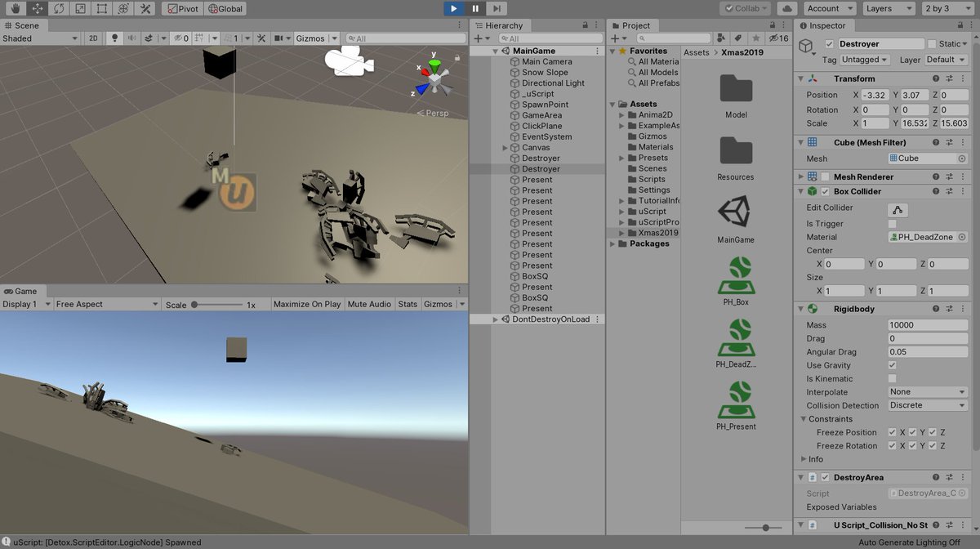Click the Pivot toggle button
This screenshot has width=980, height=549.
tap(182, 8)
